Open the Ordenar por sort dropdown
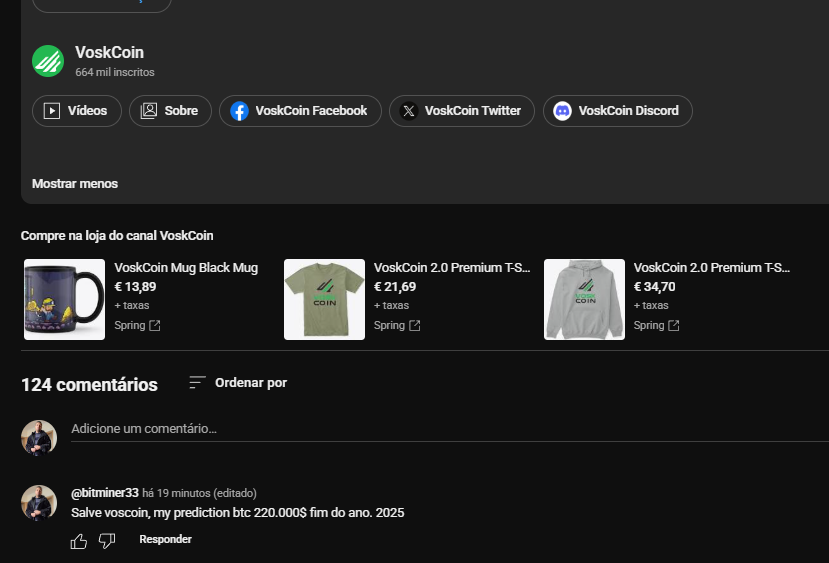 tap(238, 383)
